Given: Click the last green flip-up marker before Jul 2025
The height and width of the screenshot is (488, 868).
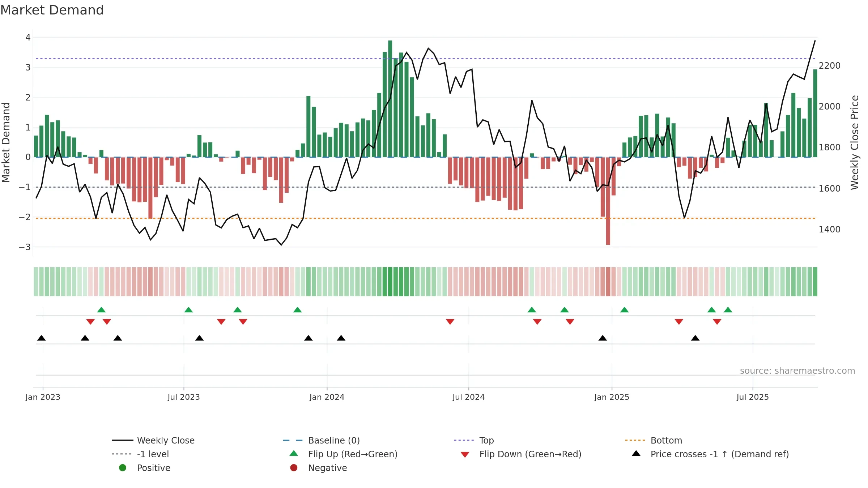Looking at the screenshot, I should click(728, 310).
